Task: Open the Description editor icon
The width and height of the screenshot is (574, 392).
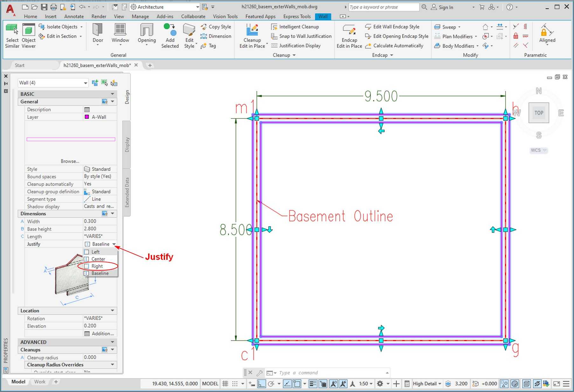Action: (x=87, y=110)
